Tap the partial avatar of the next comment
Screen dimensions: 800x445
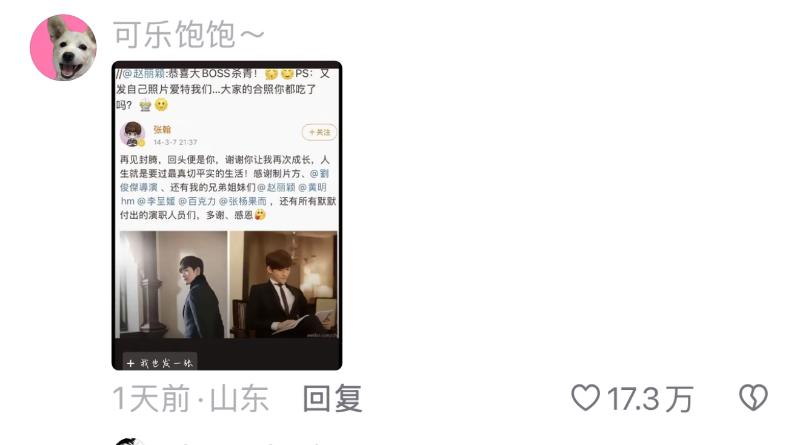(128, 441)
